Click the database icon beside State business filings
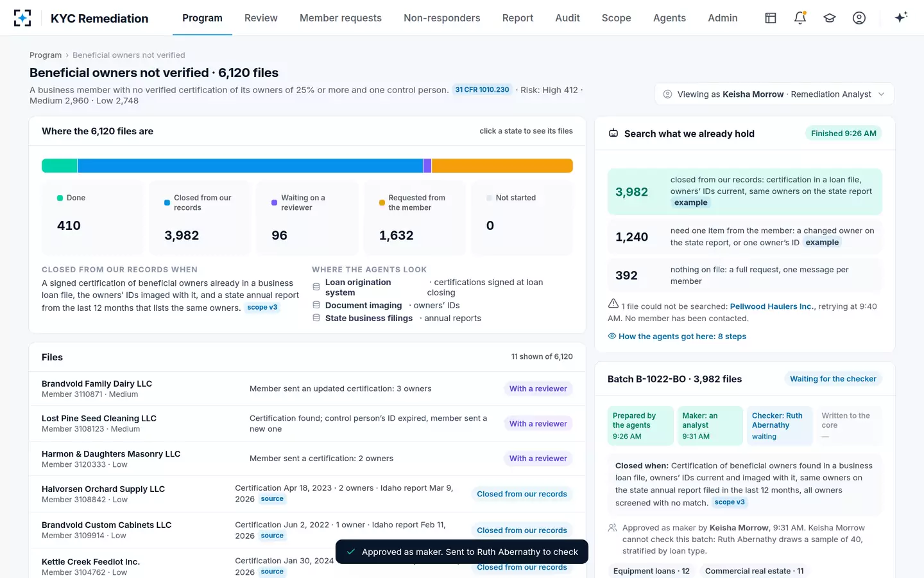Viewport: 924px width, 578px height. coord(316,318)
